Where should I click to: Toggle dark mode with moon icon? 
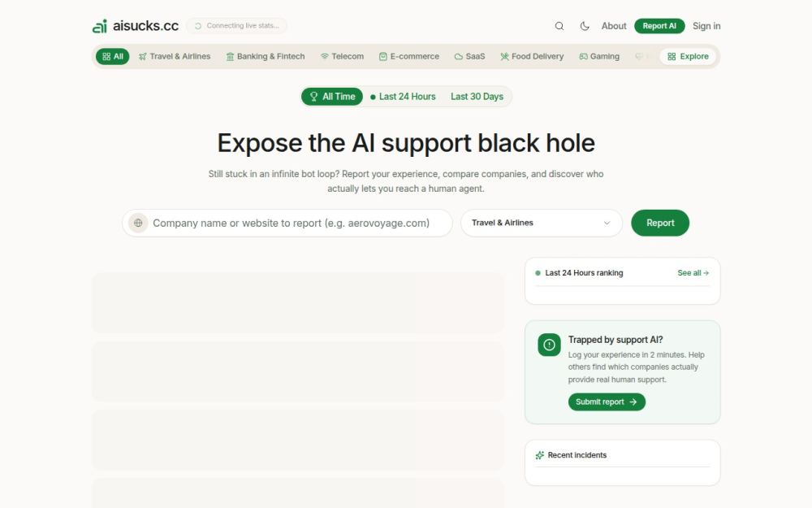pos(585,26)
